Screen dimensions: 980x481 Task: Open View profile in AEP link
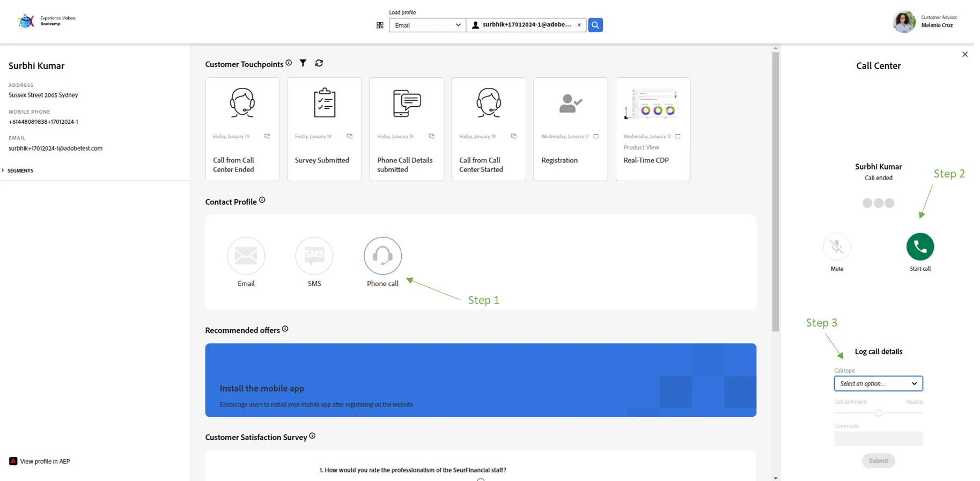(x=45, y=461)
